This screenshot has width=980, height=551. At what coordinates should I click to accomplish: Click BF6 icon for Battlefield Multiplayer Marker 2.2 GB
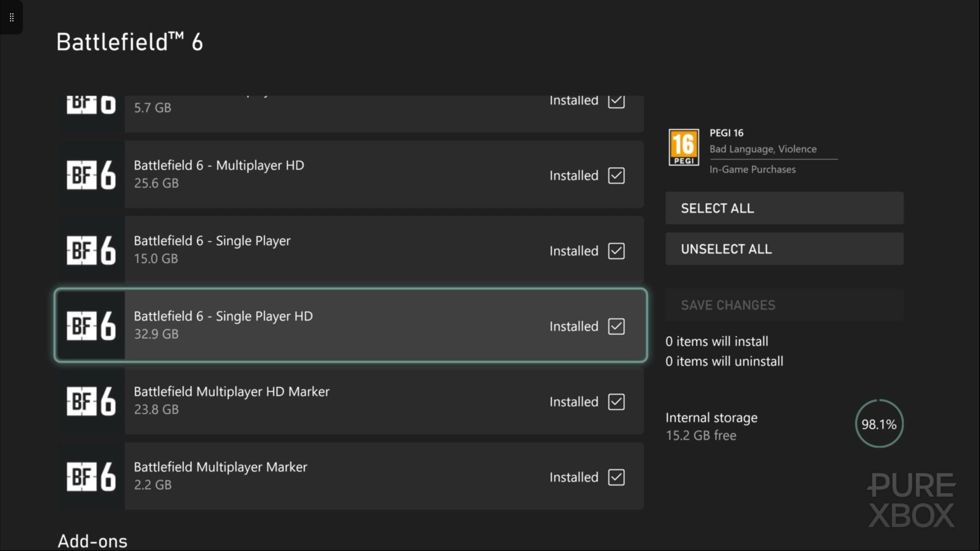91,477
